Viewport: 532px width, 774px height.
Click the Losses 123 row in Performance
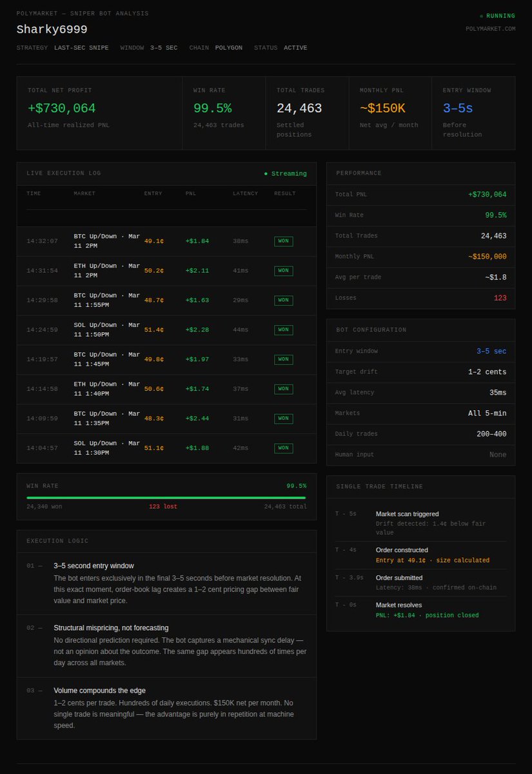[x=420, y=298]
